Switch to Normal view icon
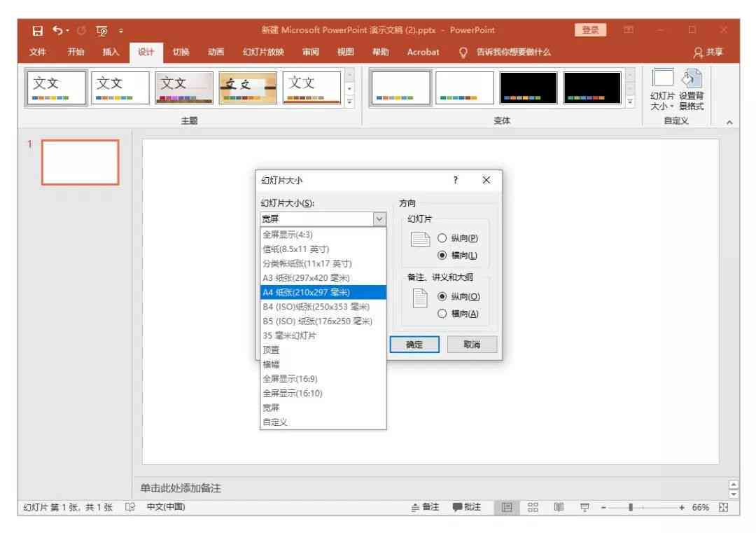 507,507
